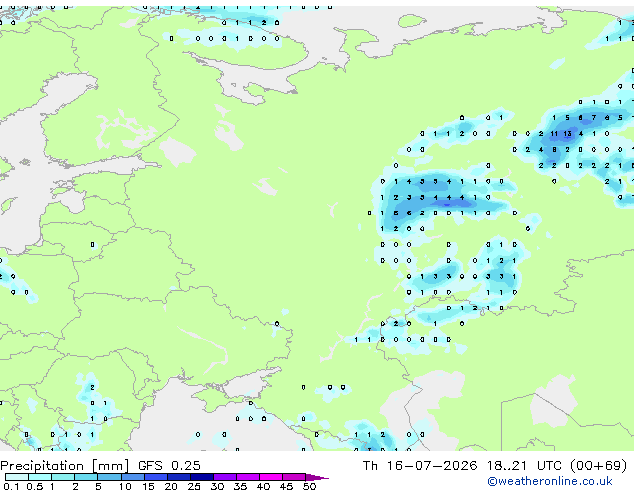
Task: Click the 1–2 mm legend color swatch
Action: coord(63,477)
